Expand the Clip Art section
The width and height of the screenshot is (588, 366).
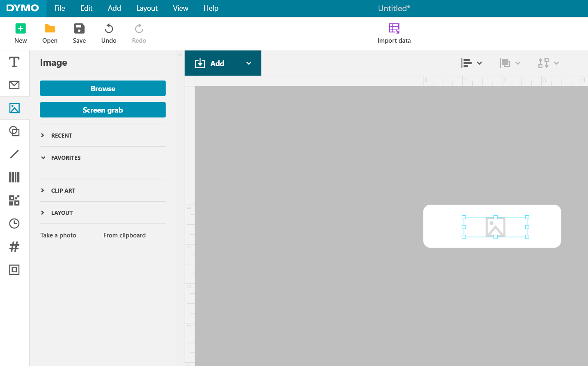tap(63, 190)
